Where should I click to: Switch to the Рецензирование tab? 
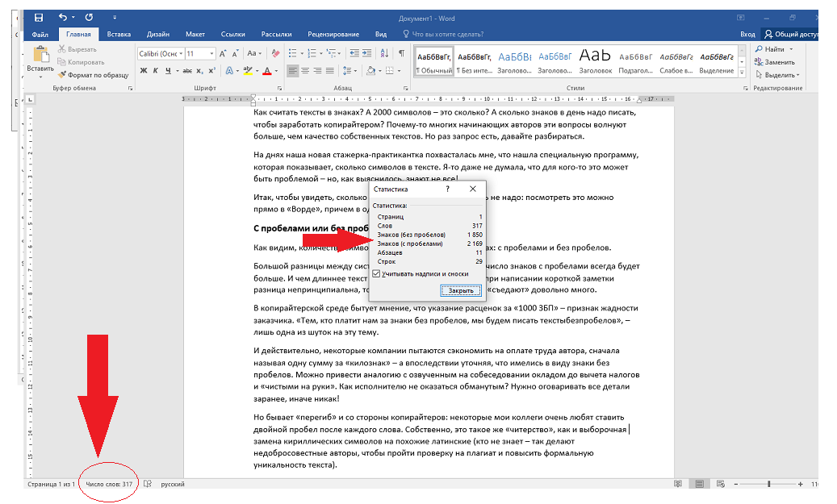(333, 34)
